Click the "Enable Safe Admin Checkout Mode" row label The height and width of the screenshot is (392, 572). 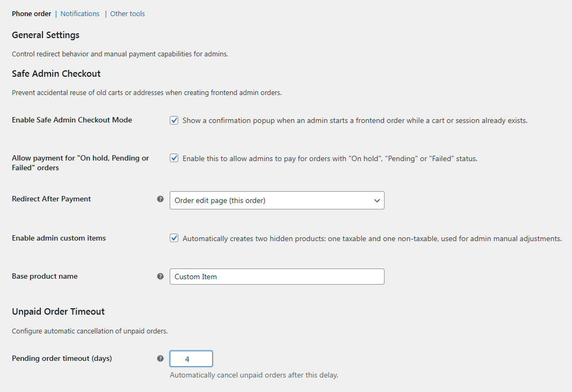[72, 120]
